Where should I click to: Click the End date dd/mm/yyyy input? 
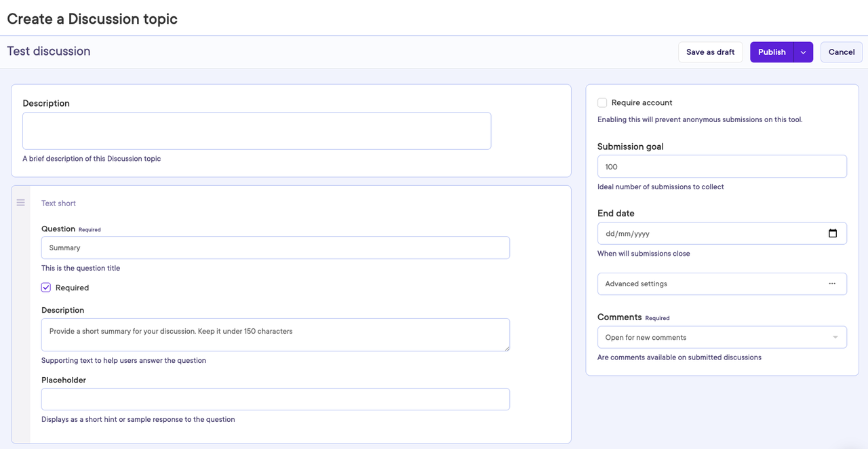coord(712,233)
